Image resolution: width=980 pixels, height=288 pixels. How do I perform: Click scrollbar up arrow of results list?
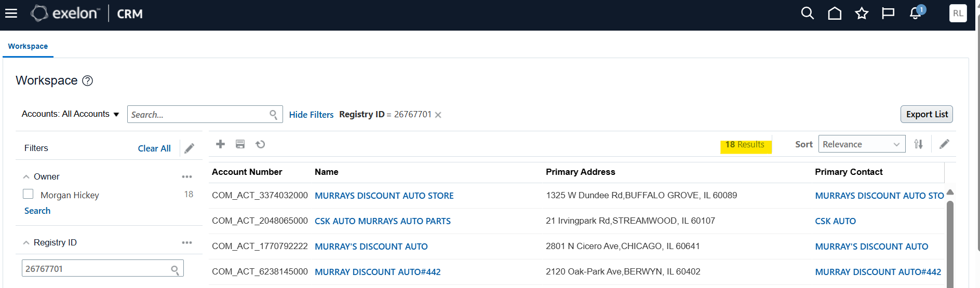click(x=950, y=192)
